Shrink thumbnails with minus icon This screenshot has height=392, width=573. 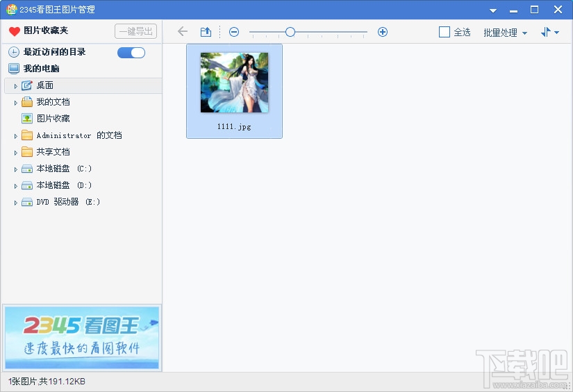[x=234, y=32]
